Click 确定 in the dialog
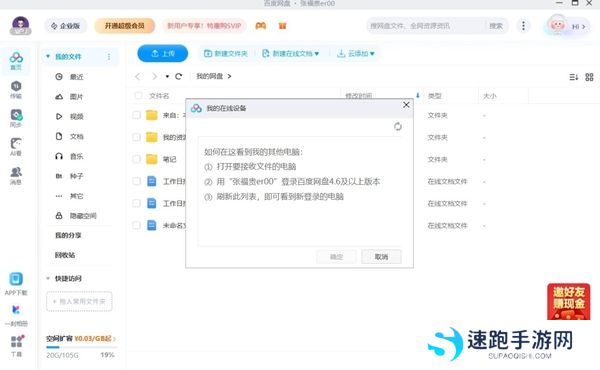Screen dimensions: 600x370 point(336,257)
